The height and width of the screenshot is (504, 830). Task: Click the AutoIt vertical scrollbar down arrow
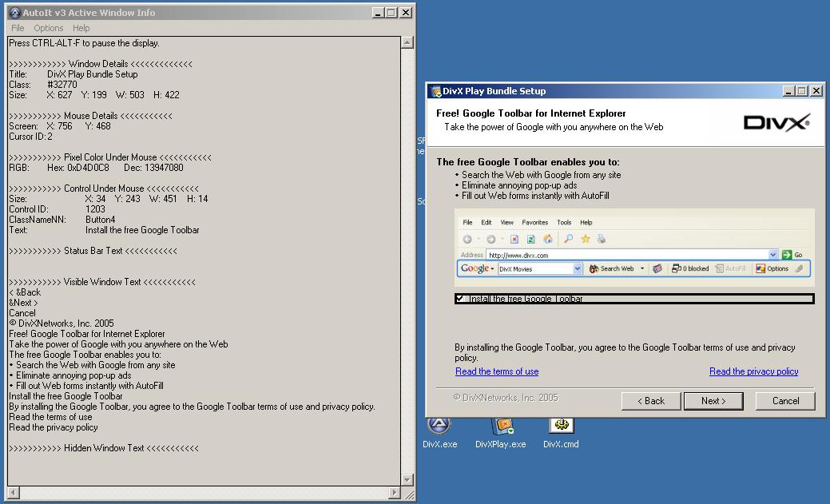[x=407, y=480]
